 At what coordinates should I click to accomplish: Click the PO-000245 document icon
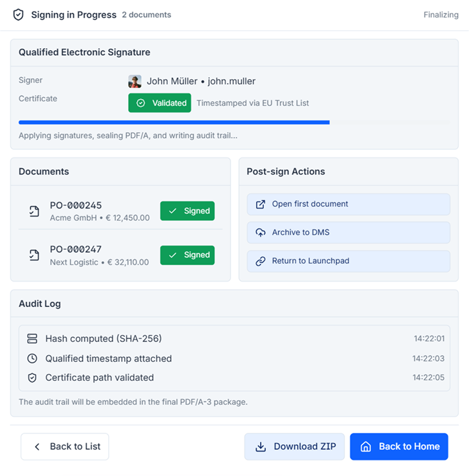pyautogui.click(x=34, y=211)
